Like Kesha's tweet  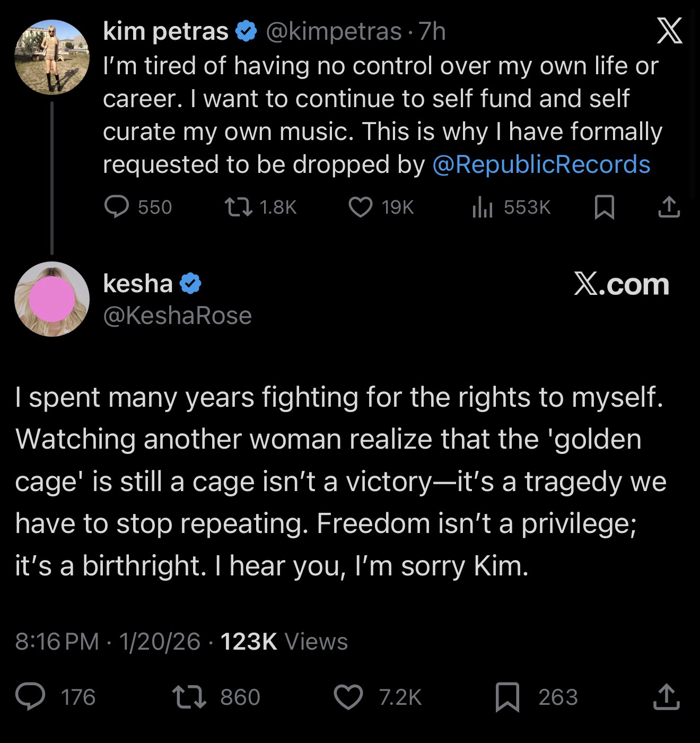click(x=347, y=696)
